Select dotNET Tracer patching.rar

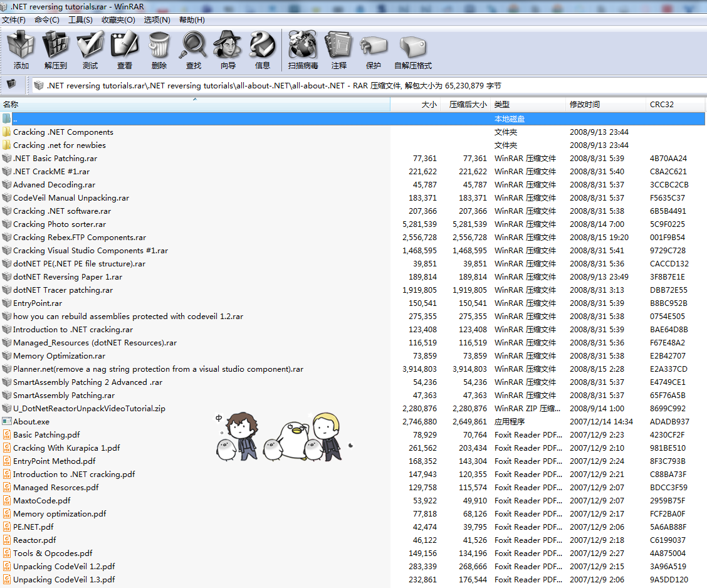[63, 290]
